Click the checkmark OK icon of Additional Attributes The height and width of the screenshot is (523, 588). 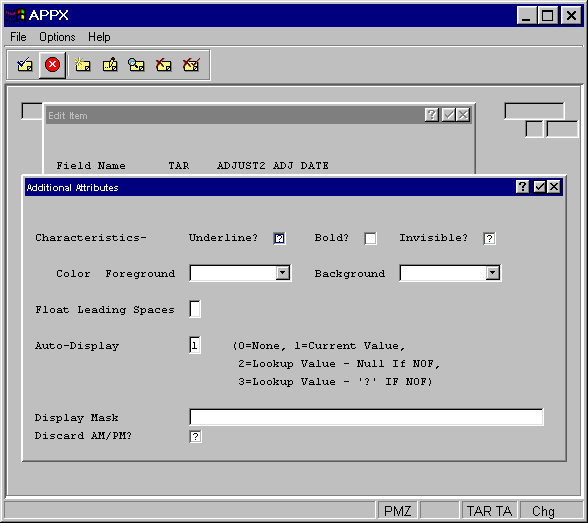539,187
